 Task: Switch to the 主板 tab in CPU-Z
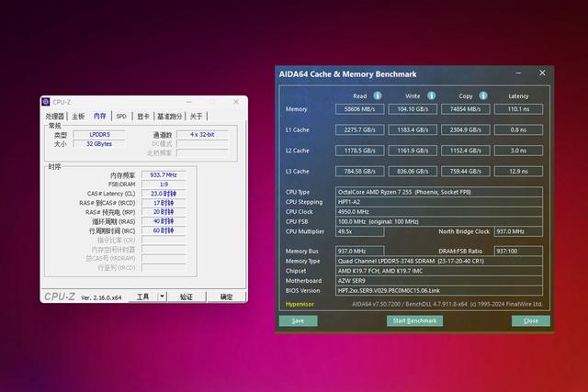tap(78, 117)
